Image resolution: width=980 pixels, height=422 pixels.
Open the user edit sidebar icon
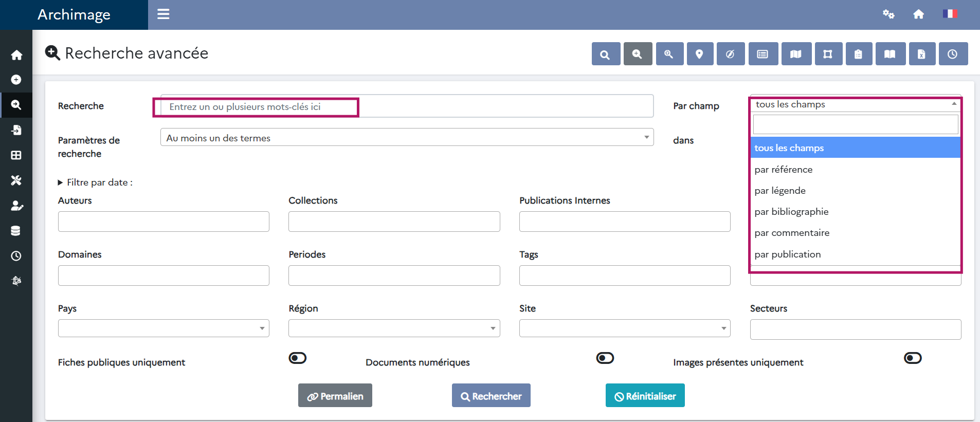[16, 206]
